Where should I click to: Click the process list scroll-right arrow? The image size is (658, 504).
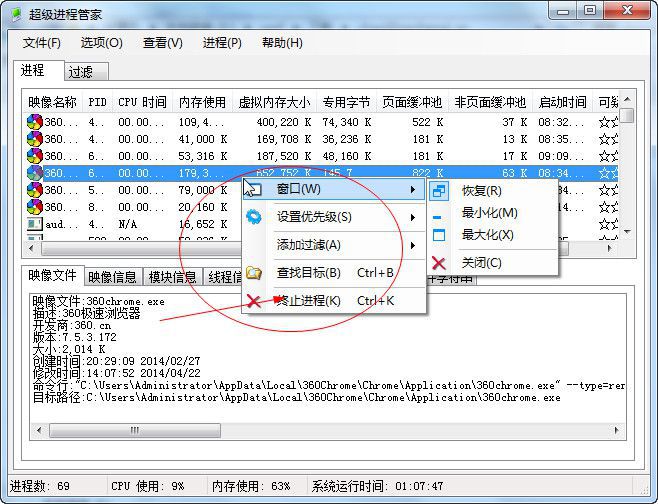(610, 248)
